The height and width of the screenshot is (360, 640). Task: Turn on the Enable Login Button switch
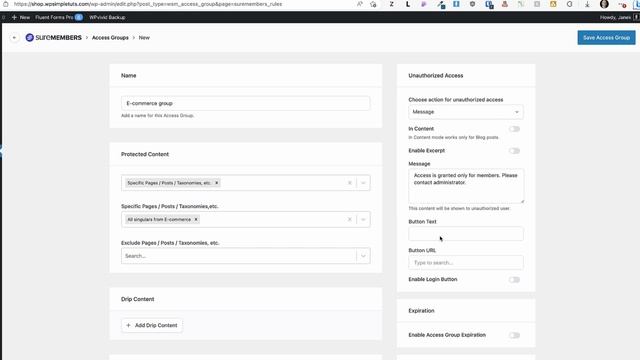(514, 280)
